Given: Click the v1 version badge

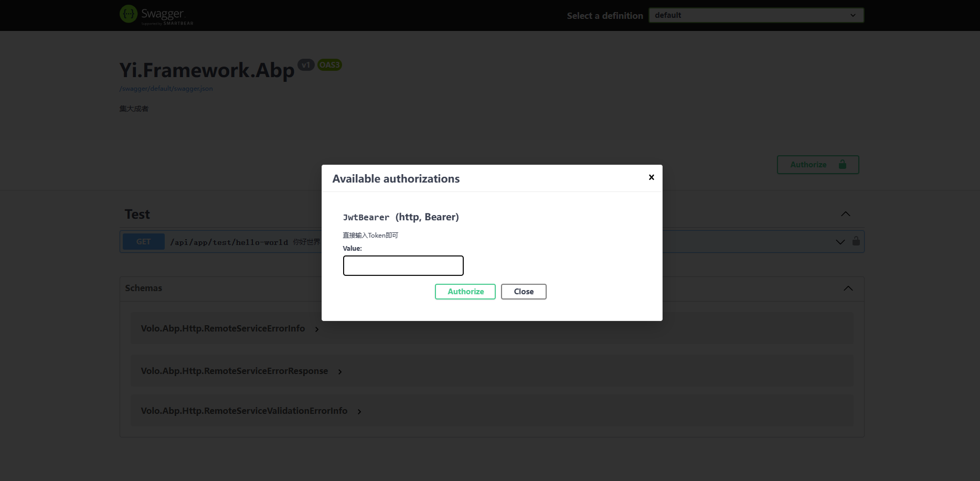Looking at the screenshot, I should (306, 65).
